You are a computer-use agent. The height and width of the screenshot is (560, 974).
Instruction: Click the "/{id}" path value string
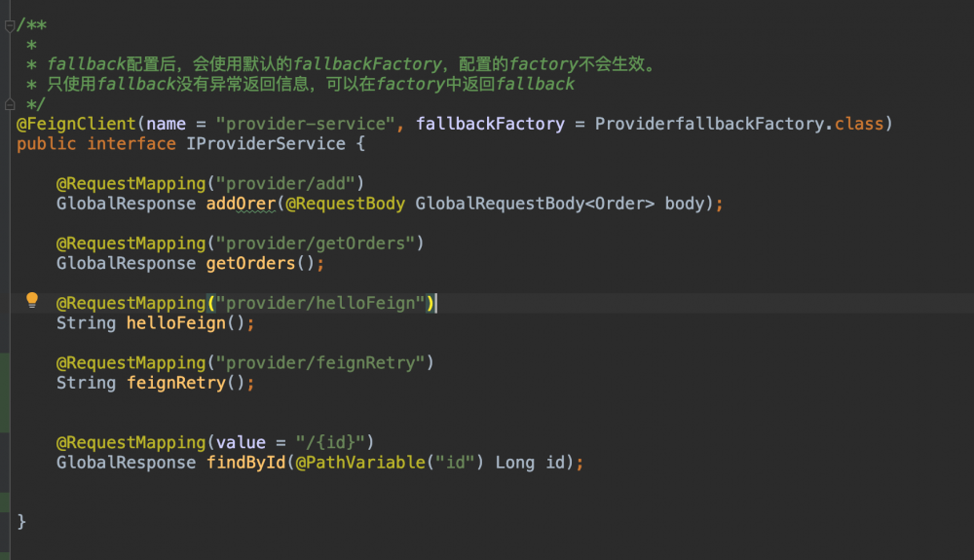(x=330, y=442)
